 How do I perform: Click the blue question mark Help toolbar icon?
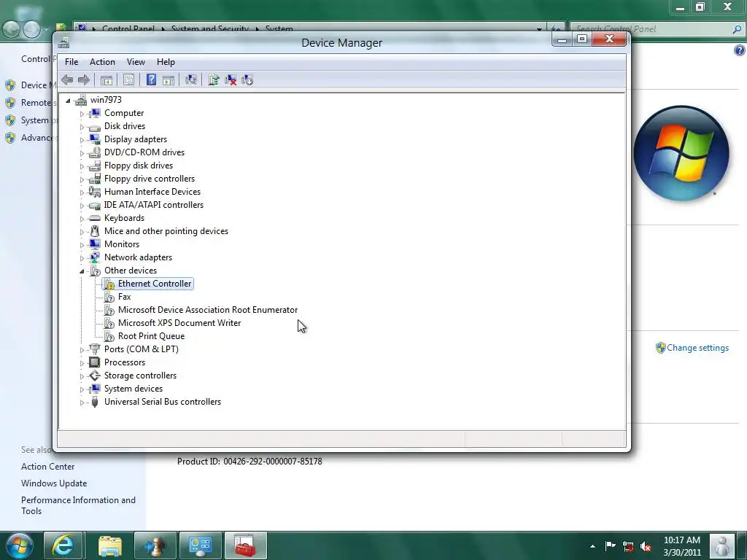(x=152, y=80)
